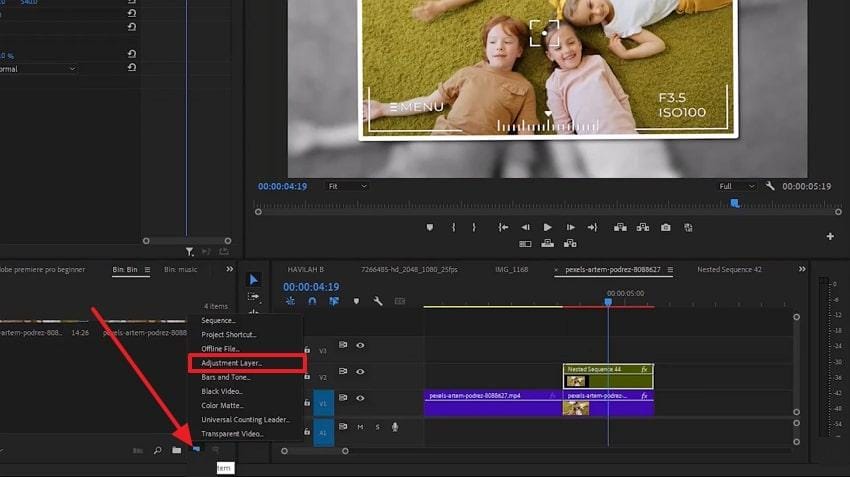Open blend mode Normal dropdown
The height and width of the screenshot is (477, 850).
(x=37, y=69)
